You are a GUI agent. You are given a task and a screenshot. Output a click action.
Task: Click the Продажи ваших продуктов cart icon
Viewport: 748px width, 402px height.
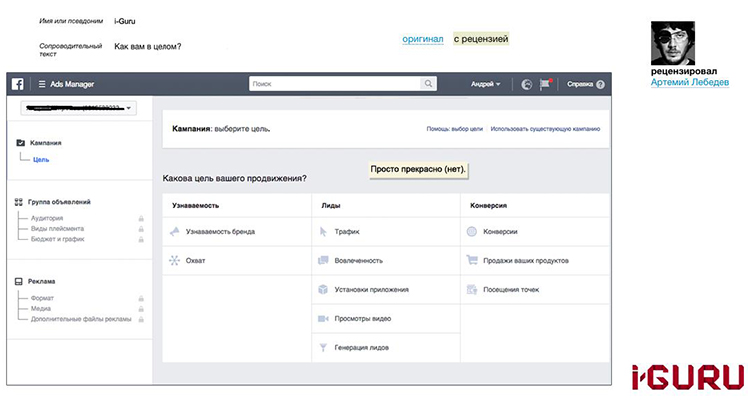(x=472, y=260)
